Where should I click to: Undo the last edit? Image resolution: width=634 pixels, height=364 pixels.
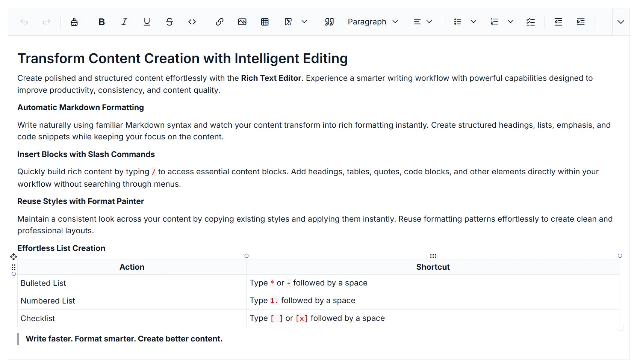coord(24,22)
